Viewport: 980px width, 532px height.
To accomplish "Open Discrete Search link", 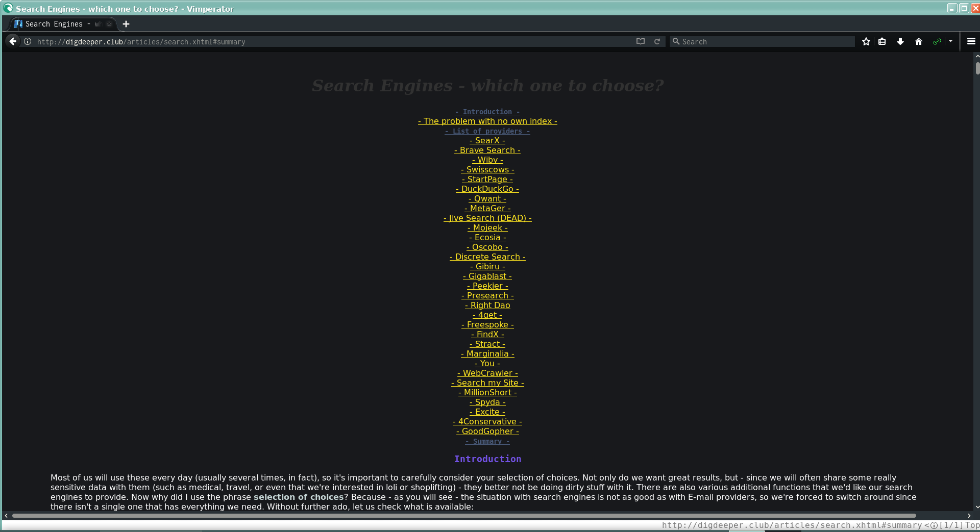I will [x=487, y=257].
